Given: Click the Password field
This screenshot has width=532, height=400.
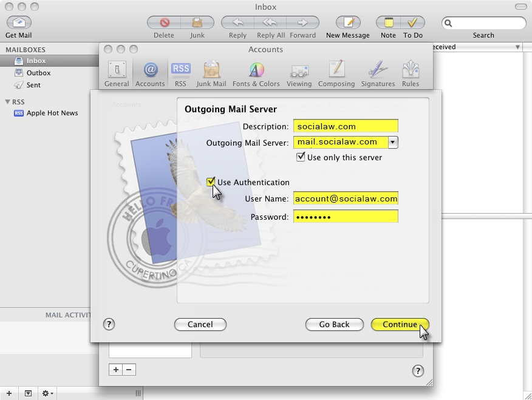Looking at the screenshot, I should tap(346, 217).
